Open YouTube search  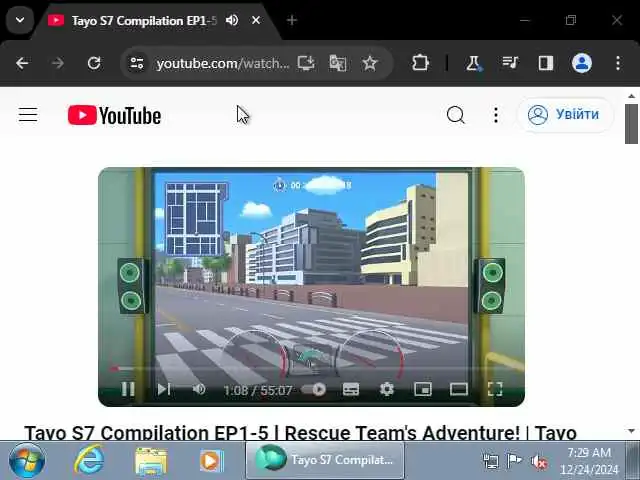[x=456, y=115]
